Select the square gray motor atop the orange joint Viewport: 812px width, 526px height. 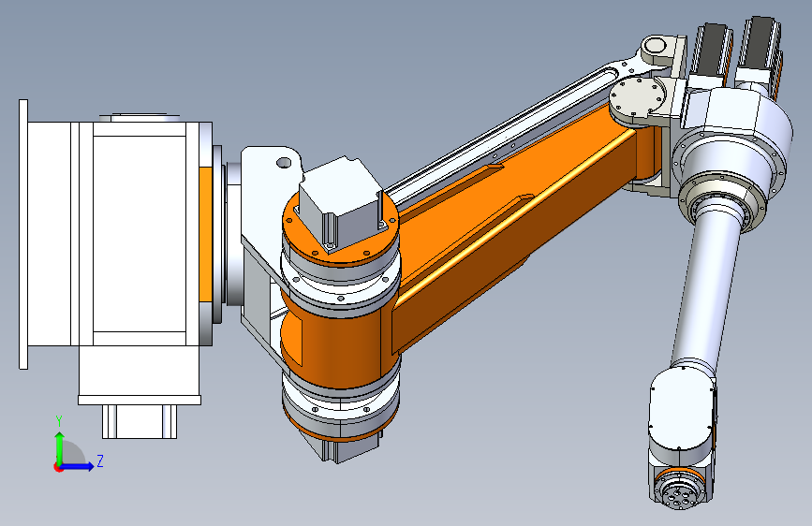pyautogui.click(x=341, y=204)
